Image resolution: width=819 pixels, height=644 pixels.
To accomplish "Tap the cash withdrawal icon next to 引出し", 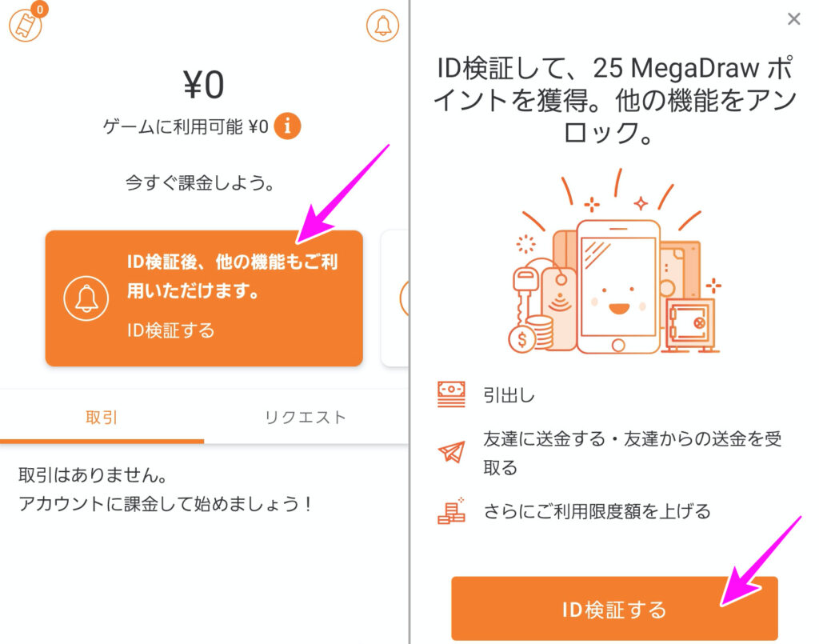I will click(451, 394).
